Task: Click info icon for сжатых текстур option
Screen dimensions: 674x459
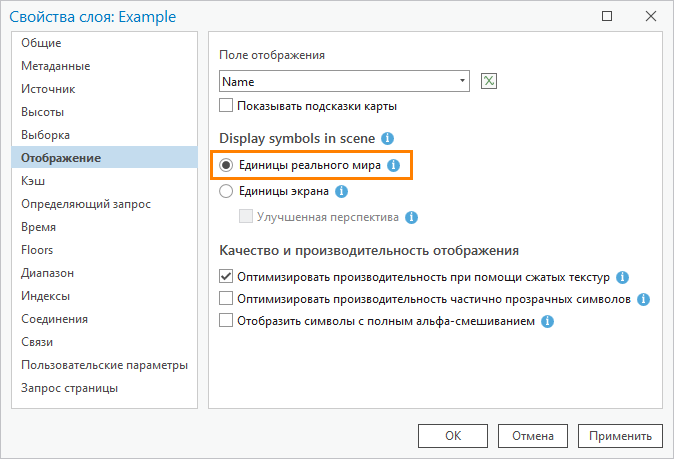Action: tap(622, 276)
